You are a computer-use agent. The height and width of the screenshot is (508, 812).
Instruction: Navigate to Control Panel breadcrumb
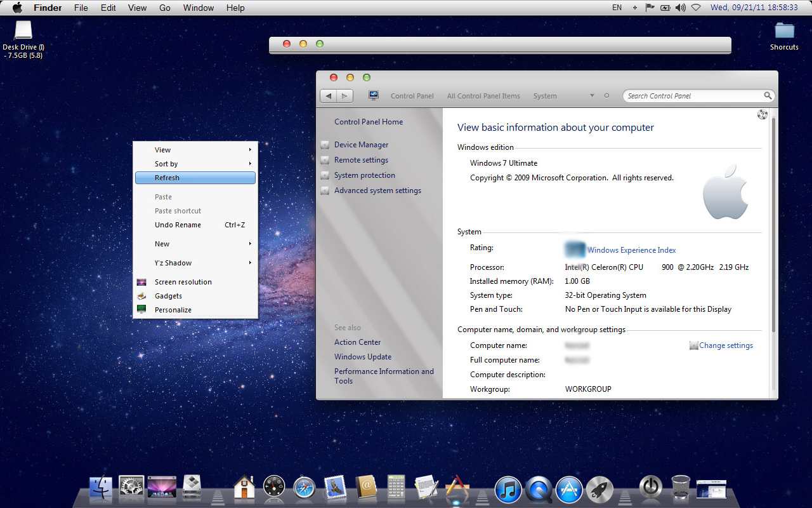coord(412,96)
